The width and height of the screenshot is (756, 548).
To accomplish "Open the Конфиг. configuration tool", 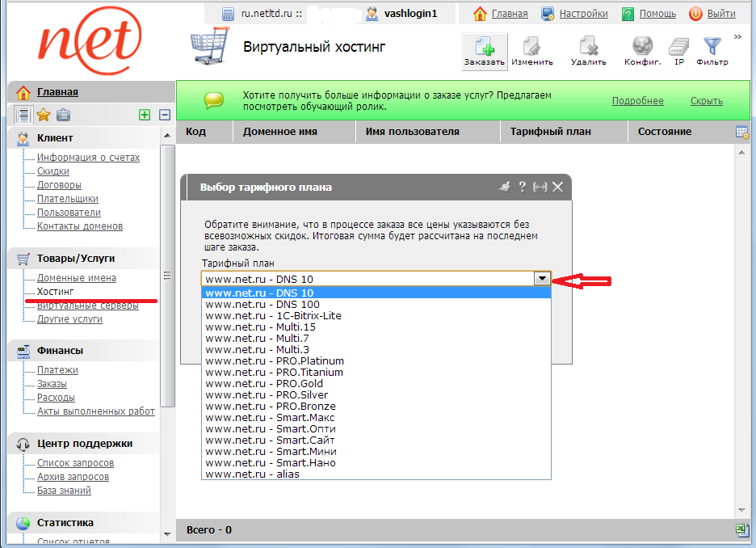I will pos(643,51).
